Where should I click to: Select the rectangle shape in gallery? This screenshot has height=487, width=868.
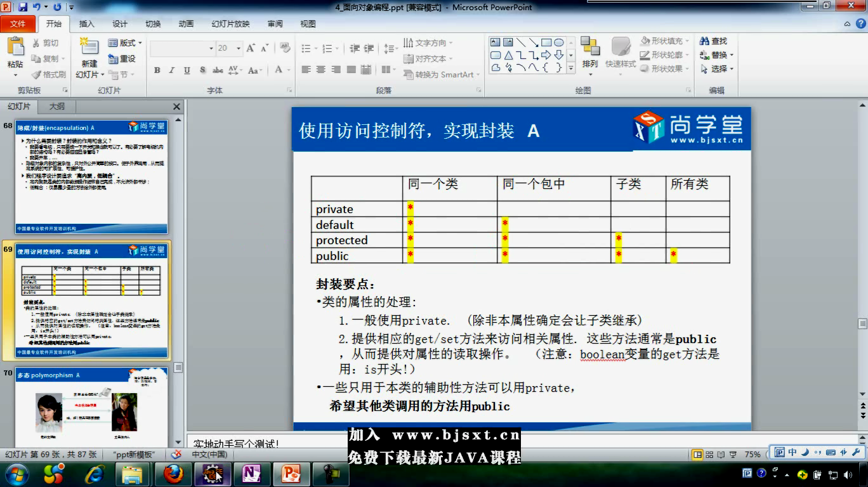click(x=546, y=42)
